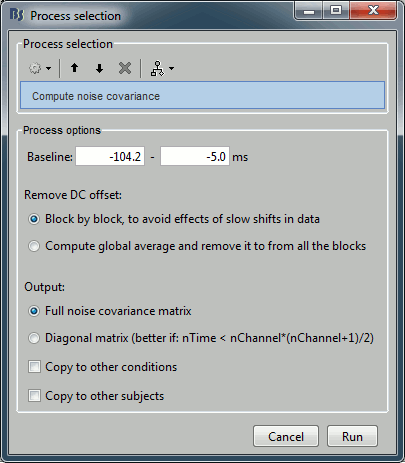
Task: Click the Output: label
Action: pyautogui.click(x=45, y=287)
